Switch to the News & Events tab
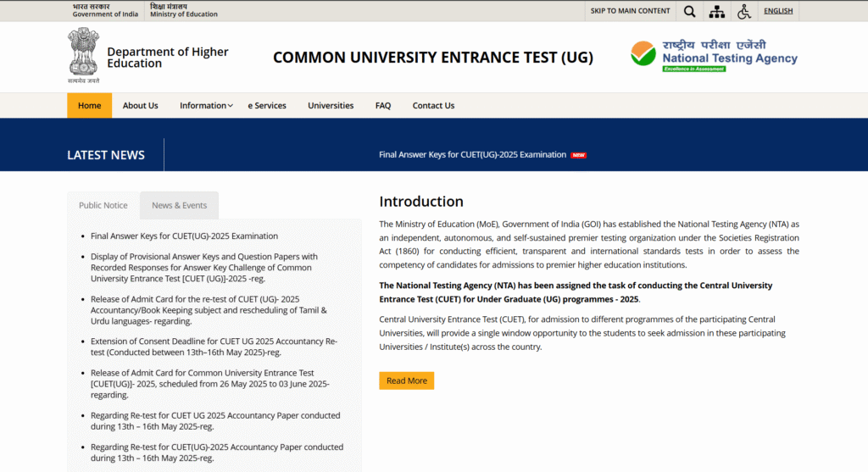The image size is (868, 472). pyautogui.click(x=180, y=205)
